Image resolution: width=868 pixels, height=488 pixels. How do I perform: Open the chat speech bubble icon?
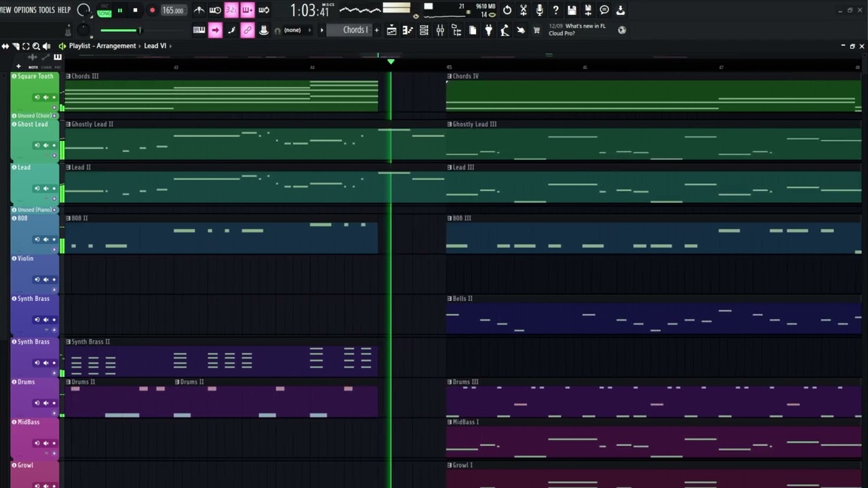click(604, 10)
